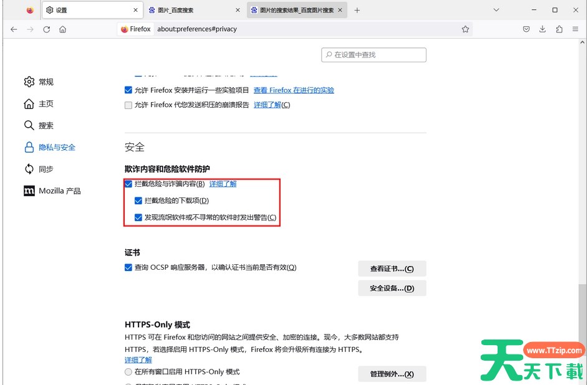Click the sync arrows icon beside 同步
This screenshot has height=385, width=588.
pyautogui.click(x=29, y=169)
